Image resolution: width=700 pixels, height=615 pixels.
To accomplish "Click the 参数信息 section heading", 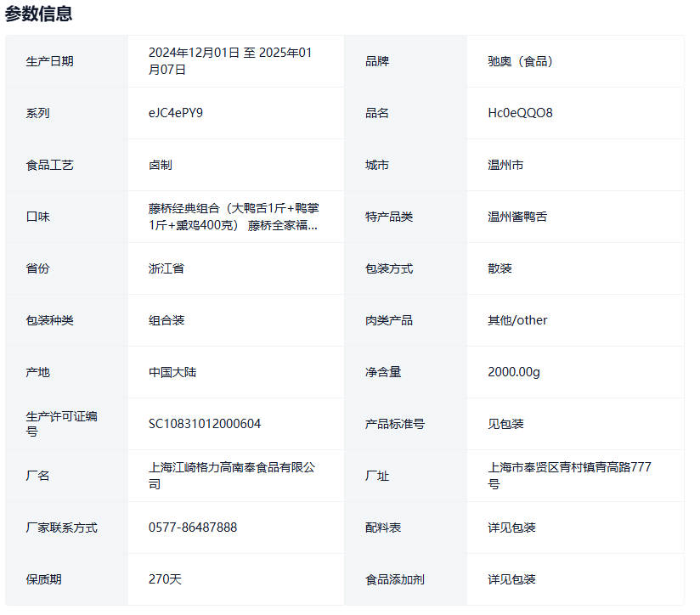I will (x=38, y=14).
